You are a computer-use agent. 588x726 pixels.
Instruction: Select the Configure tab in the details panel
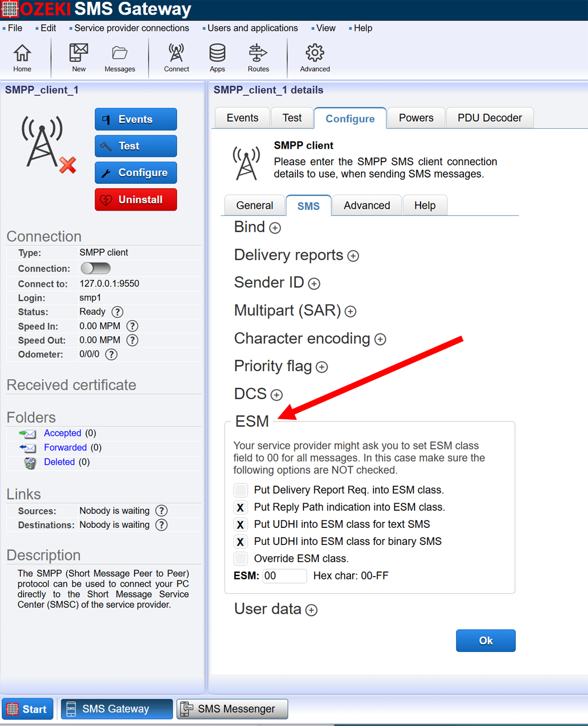[350, 118]
